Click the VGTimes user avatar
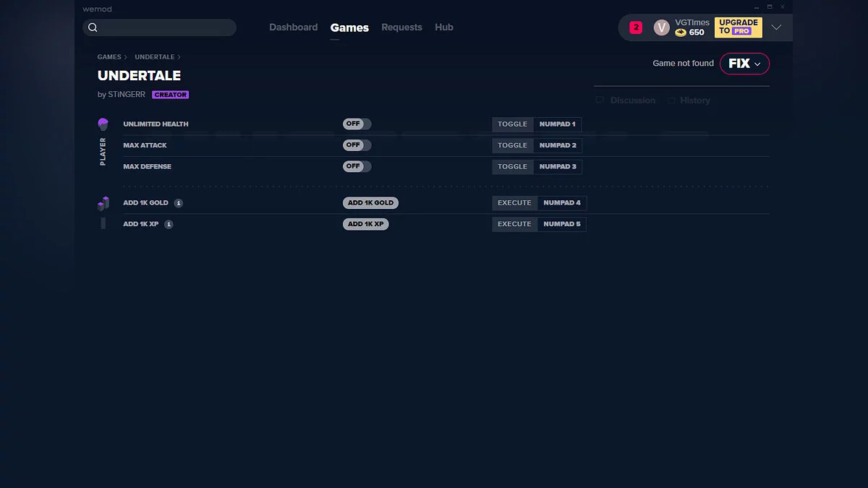Viewport: 868px width, 488px height. point(661,27)
